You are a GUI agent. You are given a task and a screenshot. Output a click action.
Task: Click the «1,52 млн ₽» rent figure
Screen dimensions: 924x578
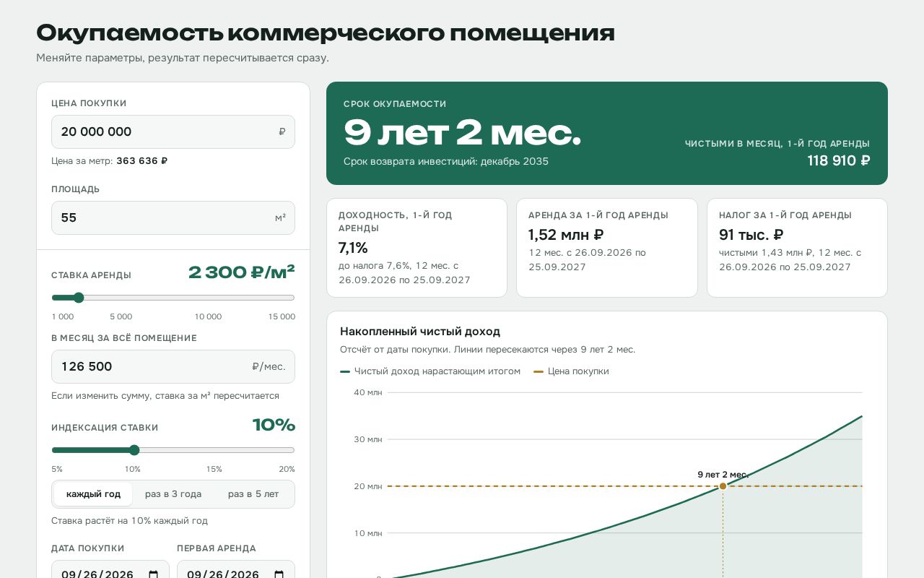coord(566,235)
